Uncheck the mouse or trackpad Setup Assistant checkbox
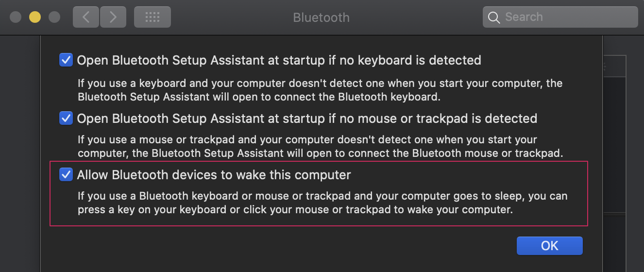 [x=66, y=118]
